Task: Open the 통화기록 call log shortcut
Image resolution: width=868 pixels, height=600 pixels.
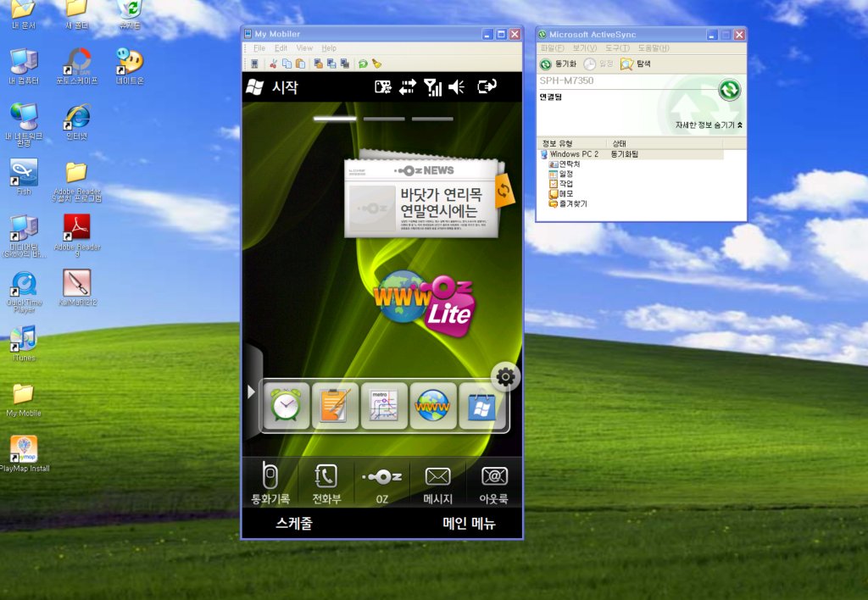Action: coord(270,483)
